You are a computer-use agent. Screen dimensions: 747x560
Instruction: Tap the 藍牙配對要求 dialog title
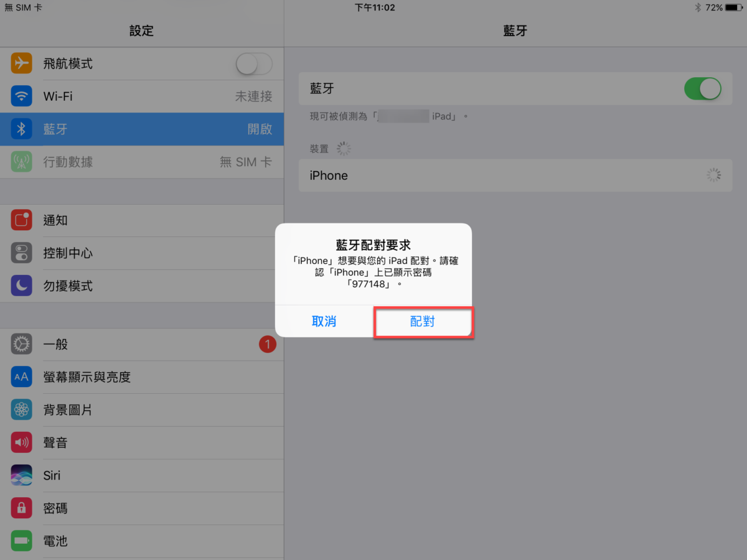click(374, 245)
